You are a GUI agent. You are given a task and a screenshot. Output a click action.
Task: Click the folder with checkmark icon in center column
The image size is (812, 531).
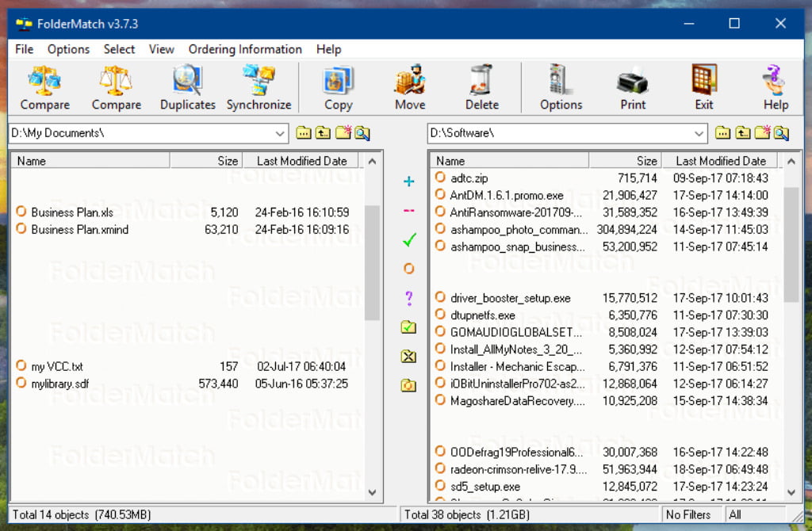pyautogui.click(x=408, y=327)
